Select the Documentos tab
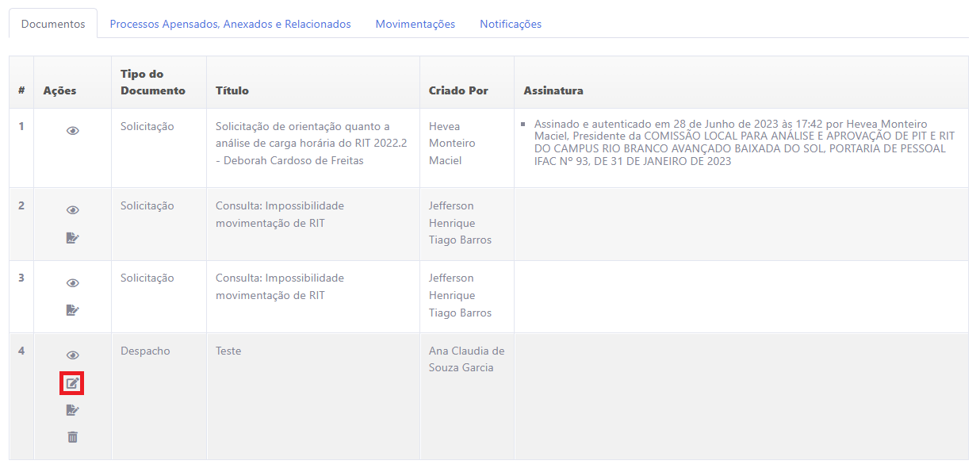The height and width of the screenshot is (472, 980). click(x=53, y=24)
